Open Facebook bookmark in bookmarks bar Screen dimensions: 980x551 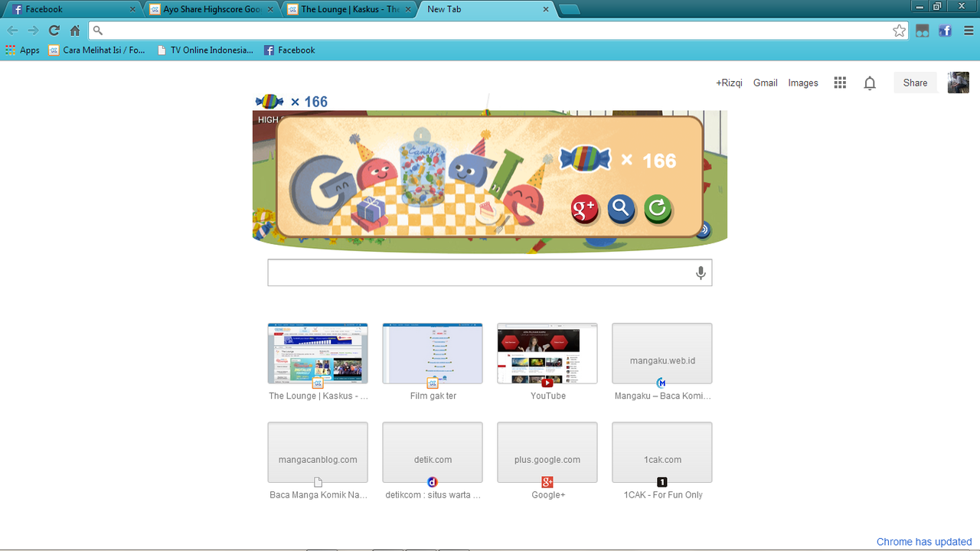coord(289,50)
